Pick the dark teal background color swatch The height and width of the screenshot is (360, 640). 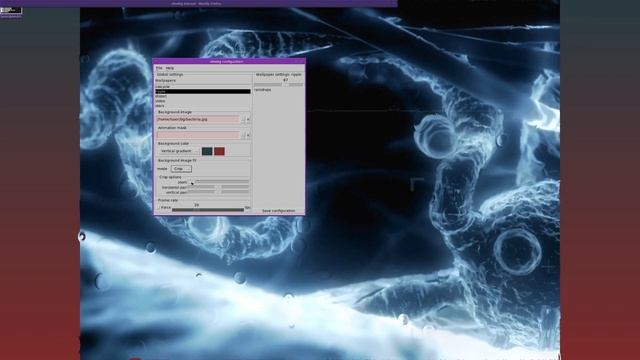click(207, 151)
